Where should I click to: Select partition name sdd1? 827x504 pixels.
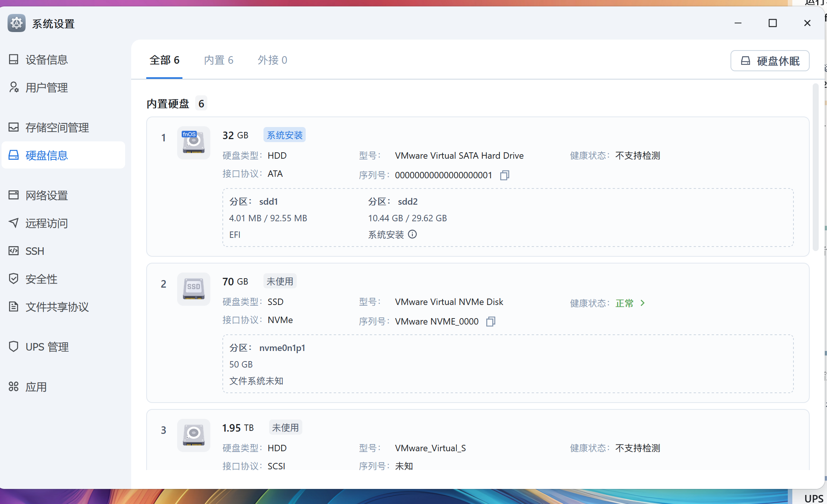[269, 202]
